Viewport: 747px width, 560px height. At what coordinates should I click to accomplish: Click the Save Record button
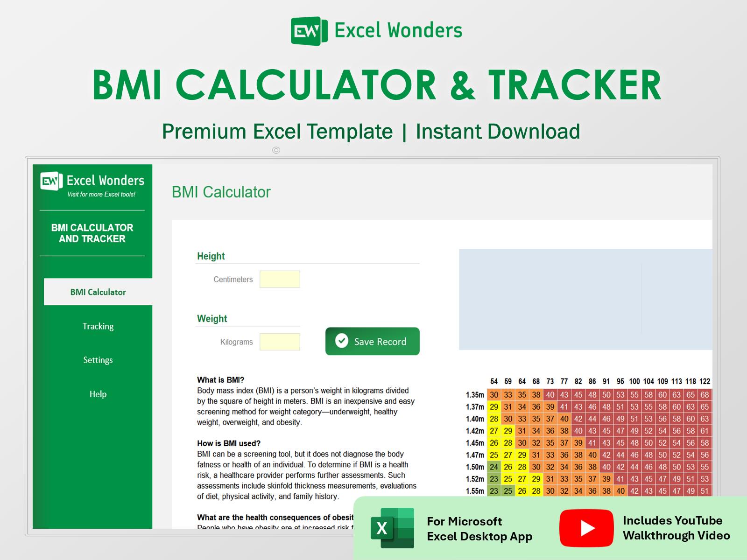click(x=373, y=341)
